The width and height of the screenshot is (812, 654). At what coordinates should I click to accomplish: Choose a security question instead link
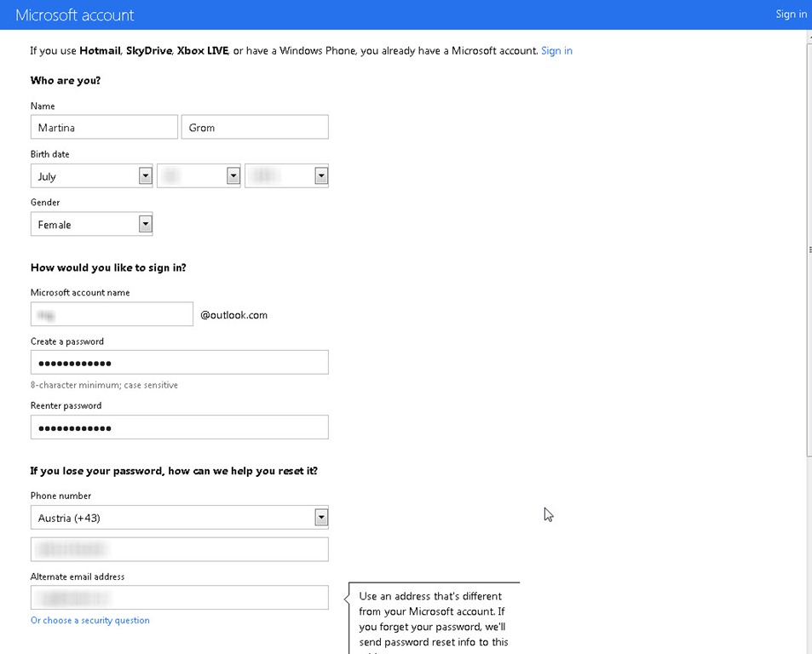[90, 620]
